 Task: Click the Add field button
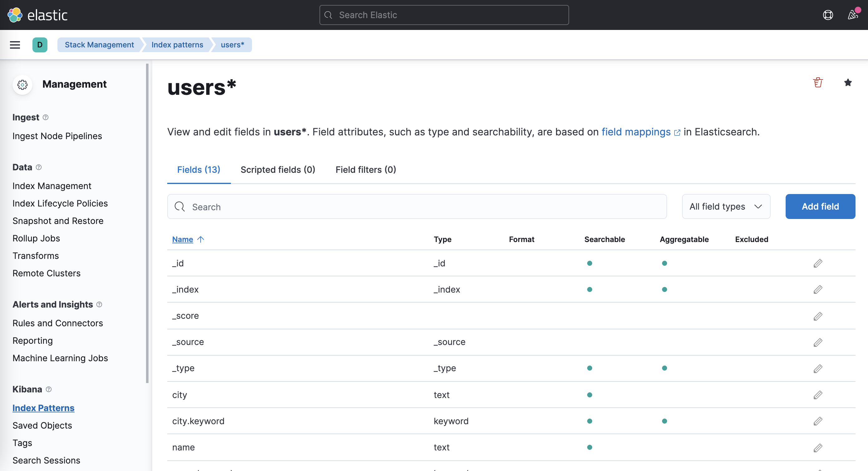[x=821, y=206]
